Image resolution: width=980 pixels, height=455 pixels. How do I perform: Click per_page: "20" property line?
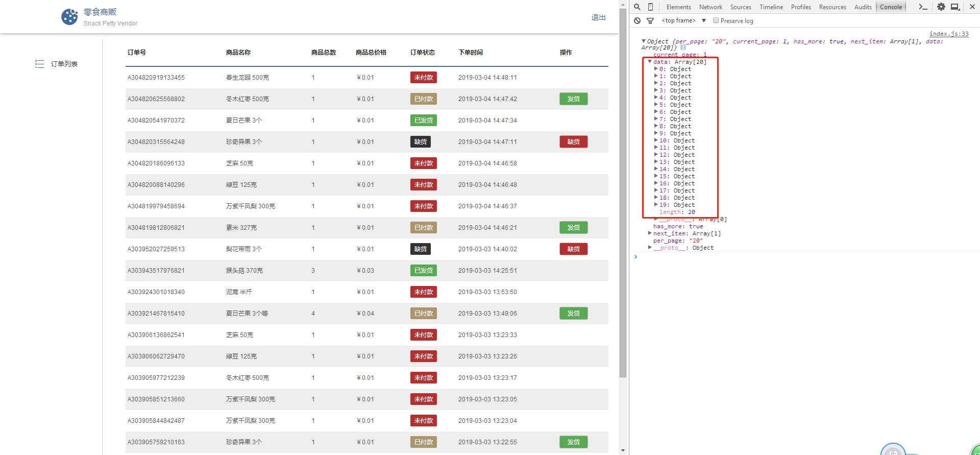[678, 241]
